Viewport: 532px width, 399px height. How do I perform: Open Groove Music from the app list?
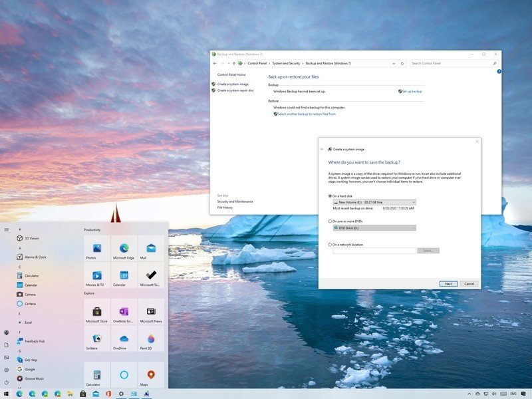pos(33,378)
